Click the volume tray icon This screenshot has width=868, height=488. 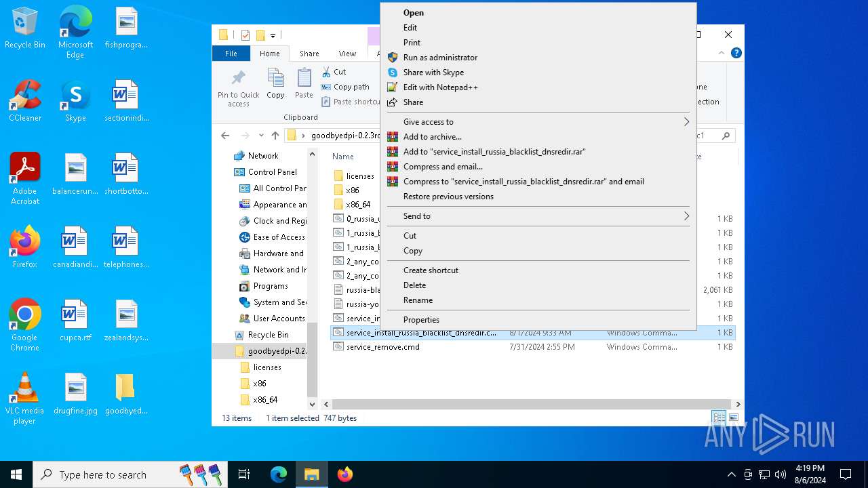click(x=781, y=474)
